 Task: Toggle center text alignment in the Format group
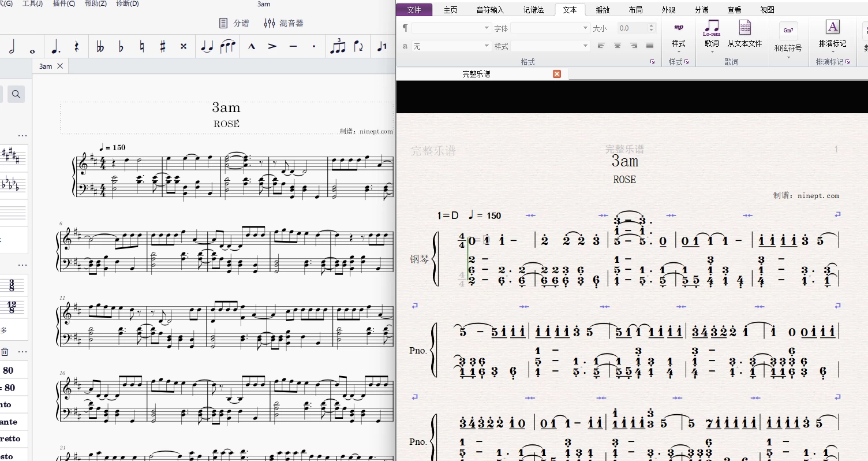coord(618,46)
